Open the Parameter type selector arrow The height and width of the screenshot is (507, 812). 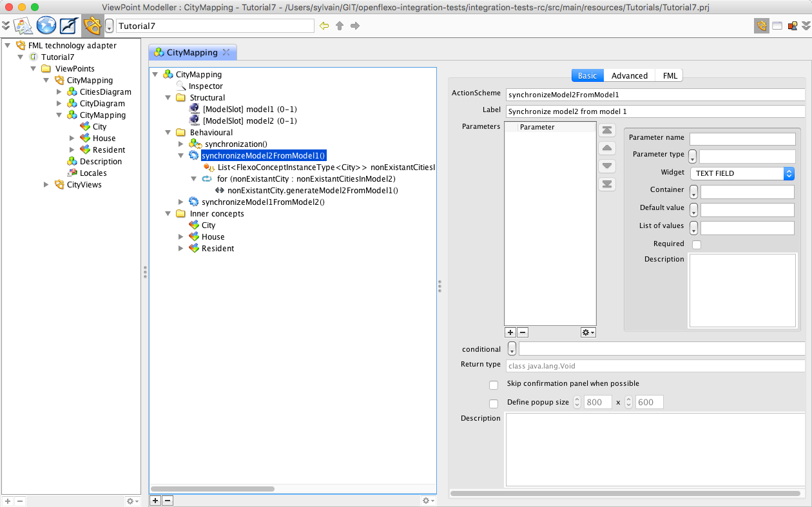pyautogui.click(x=693, y=157)
